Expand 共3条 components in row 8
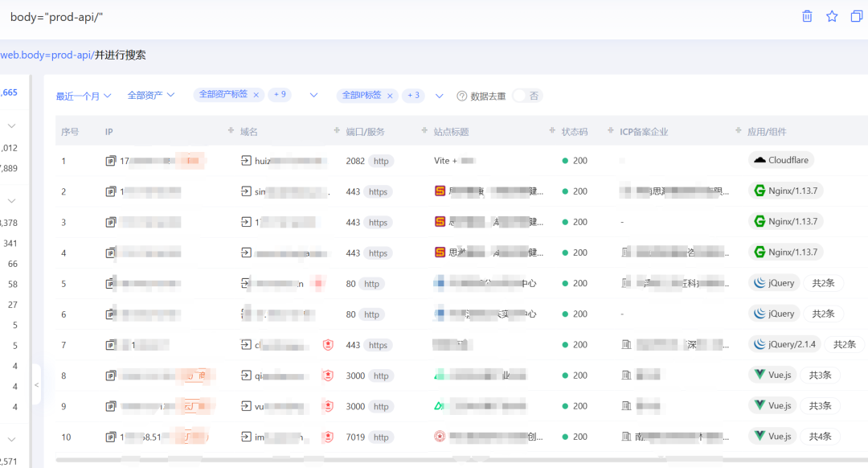The width and height of the screenshot is (868, 468). click(820, 375)
